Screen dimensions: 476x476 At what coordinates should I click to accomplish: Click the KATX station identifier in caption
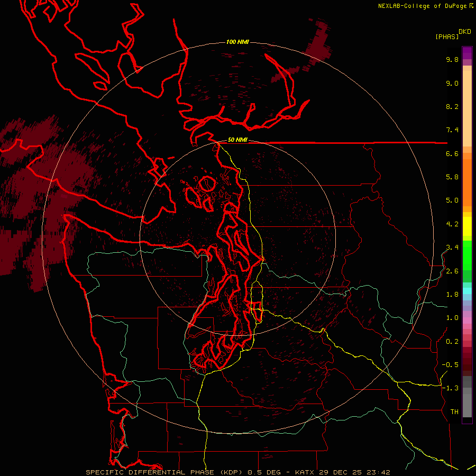[305, 472]
